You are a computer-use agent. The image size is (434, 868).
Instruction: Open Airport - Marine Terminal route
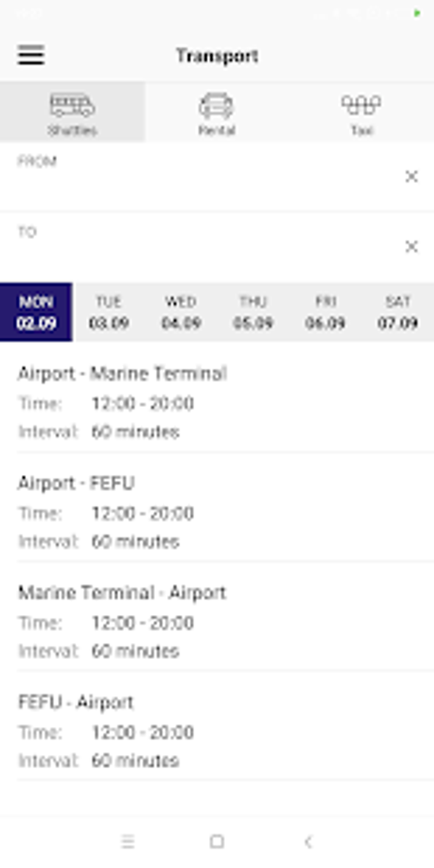(x=217, y=402)
